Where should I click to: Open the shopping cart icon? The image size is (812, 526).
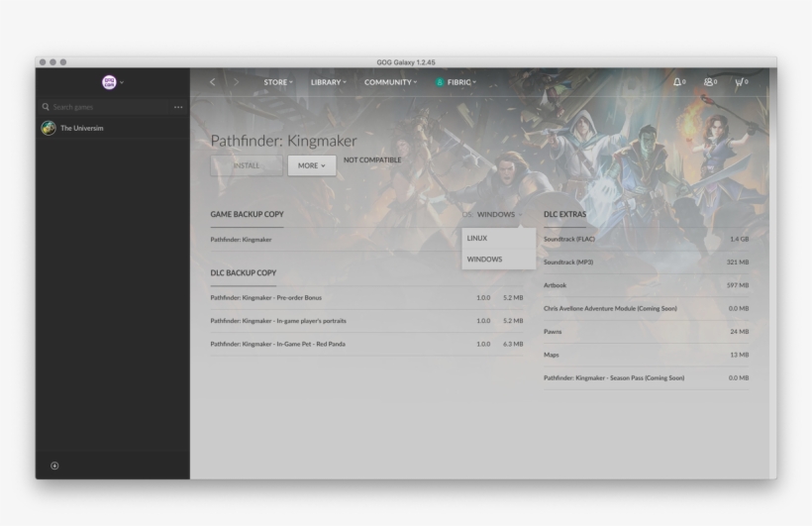[x=739, y=82]
